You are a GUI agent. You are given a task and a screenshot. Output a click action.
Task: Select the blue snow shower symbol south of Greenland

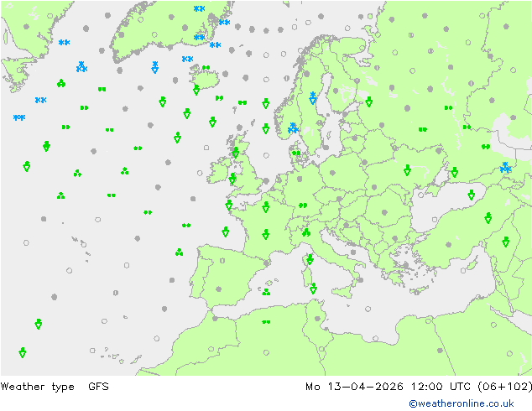pos(81,67)
